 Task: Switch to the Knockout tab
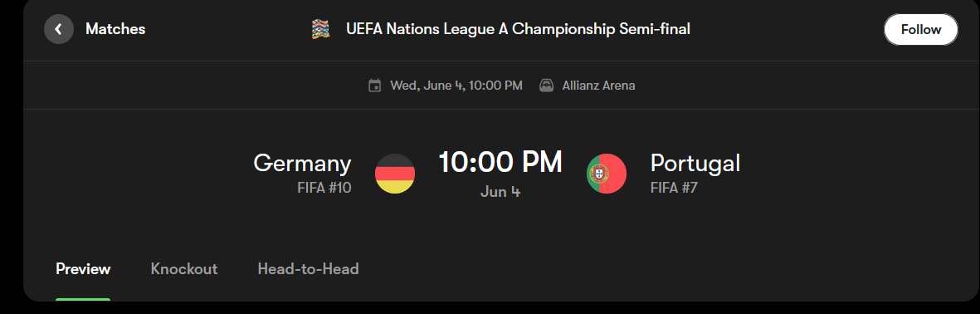[184, 269]
